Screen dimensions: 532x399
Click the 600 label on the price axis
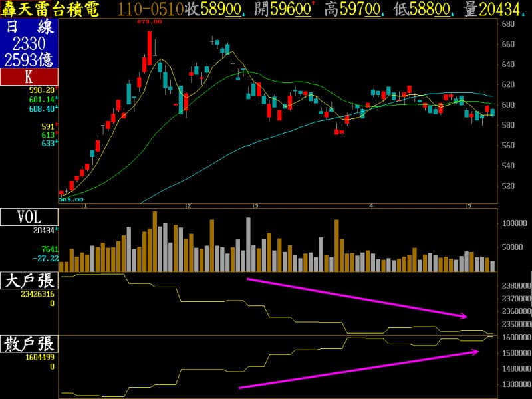[509, 105]
